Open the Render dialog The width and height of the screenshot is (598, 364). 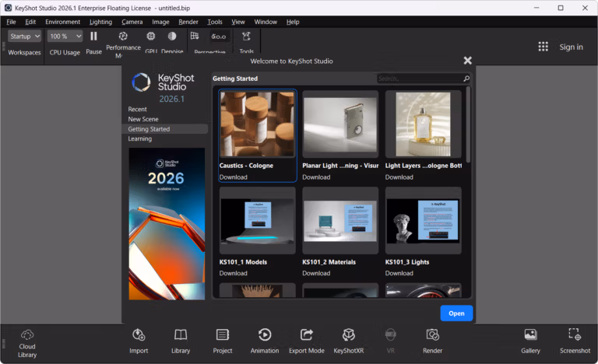(432, 341)
